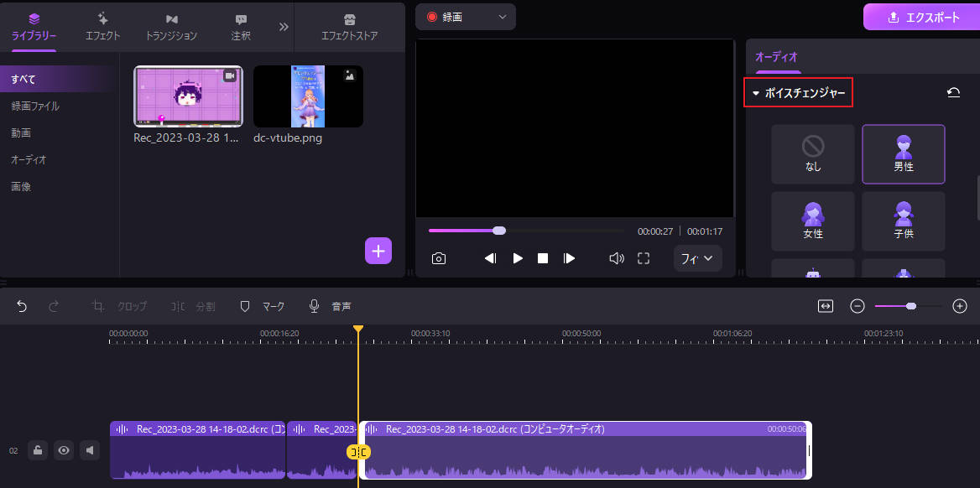Click timeline ruler at 00:00:50:00

581,334
